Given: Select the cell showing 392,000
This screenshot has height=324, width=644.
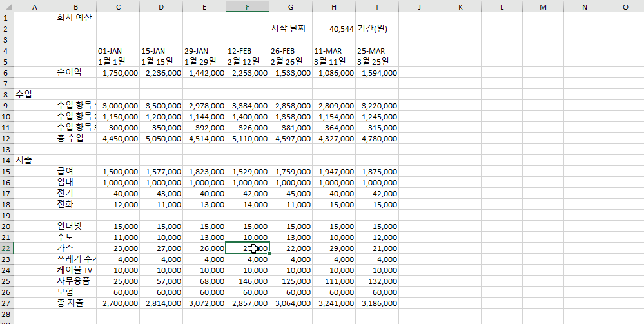Looking at the screenshot, I should click(204, 128).
